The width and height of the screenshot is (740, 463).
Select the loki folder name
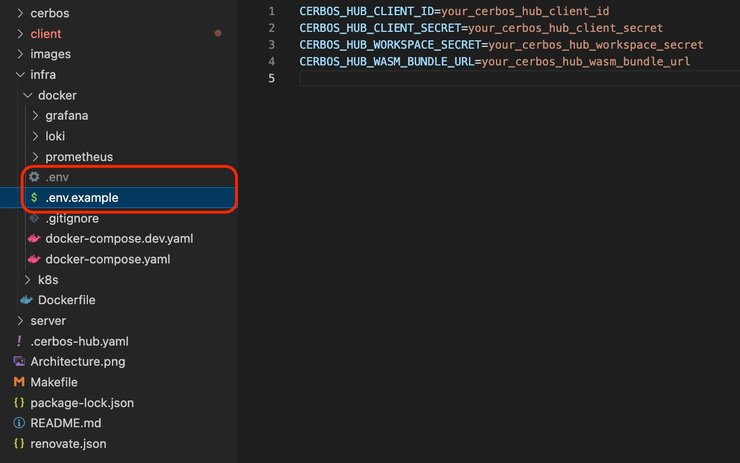[55, 136]
